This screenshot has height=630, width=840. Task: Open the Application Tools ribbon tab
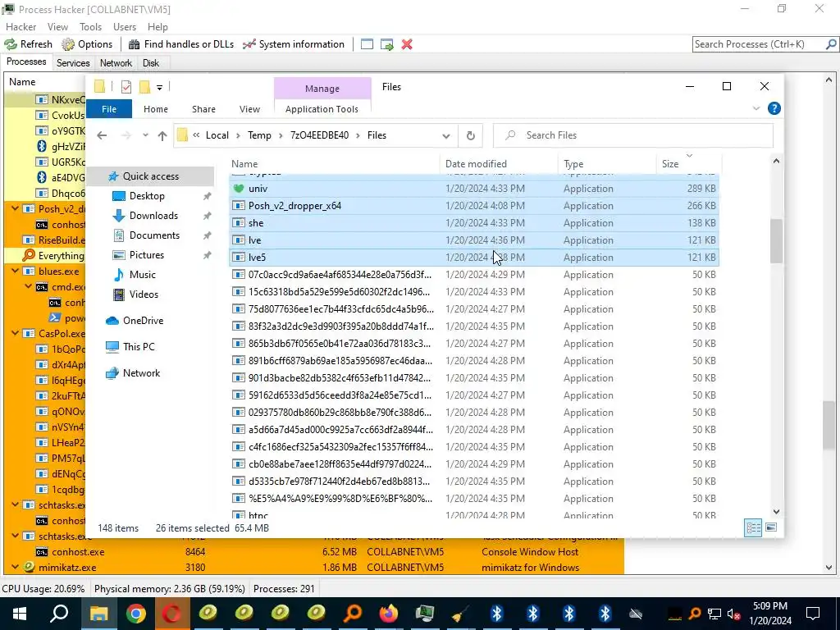pyautogui.click(x=322, y=109)
